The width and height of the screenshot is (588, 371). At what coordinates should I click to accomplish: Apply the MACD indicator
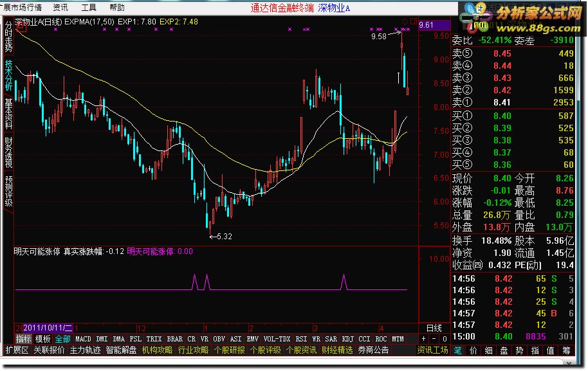click(83, 339)
